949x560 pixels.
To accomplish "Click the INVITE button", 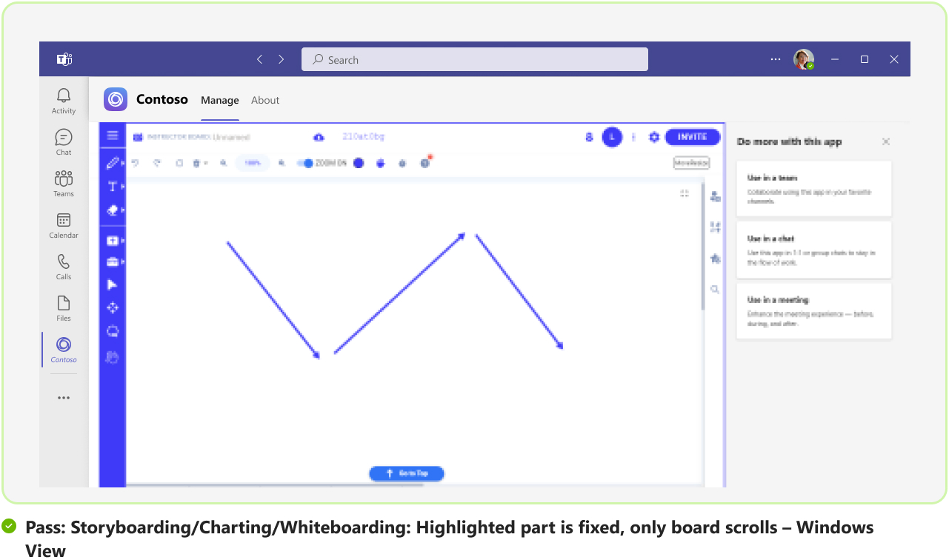I will [x=693, y=137].
